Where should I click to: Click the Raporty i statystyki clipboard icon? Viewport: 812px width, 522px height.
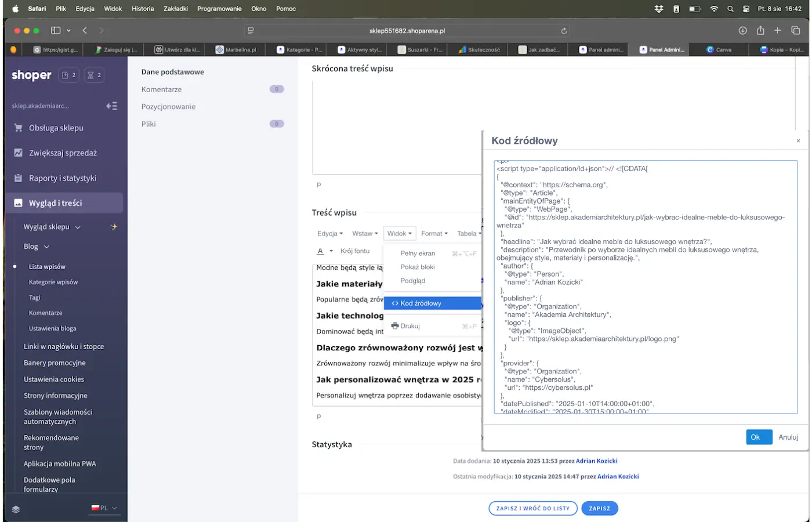(18, 177)
